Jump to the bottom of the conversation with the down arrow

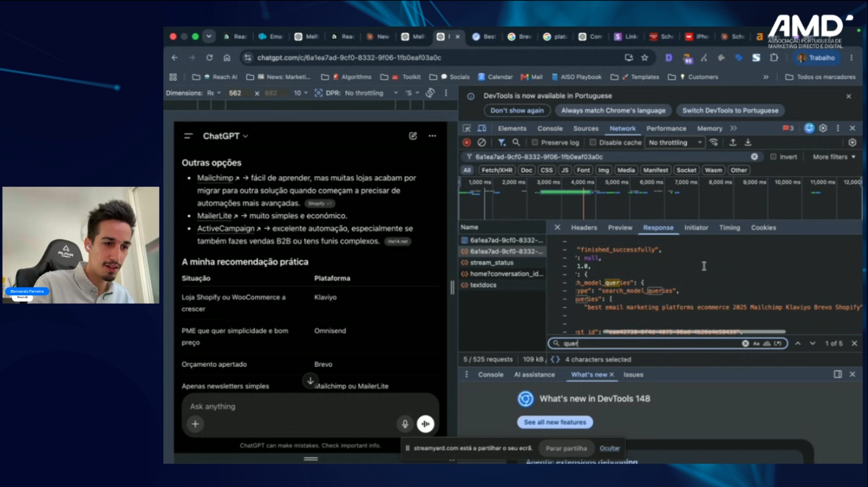[x=310, y=381]
